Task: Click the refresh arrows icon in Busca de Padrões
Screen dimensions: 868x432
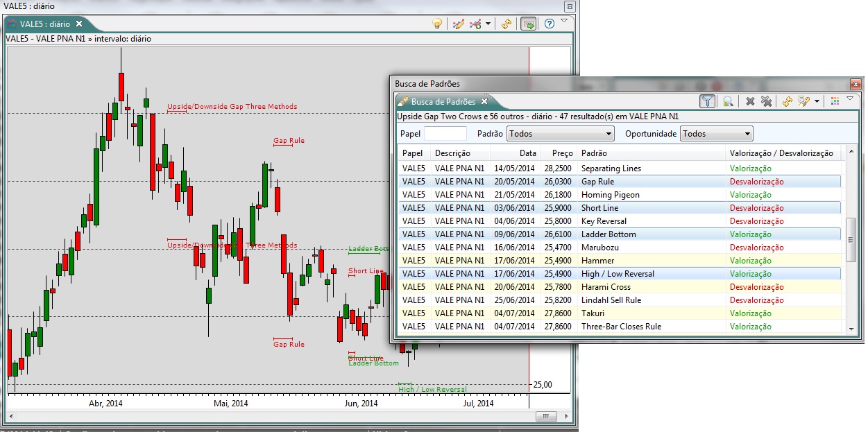Action: (787, 101)
